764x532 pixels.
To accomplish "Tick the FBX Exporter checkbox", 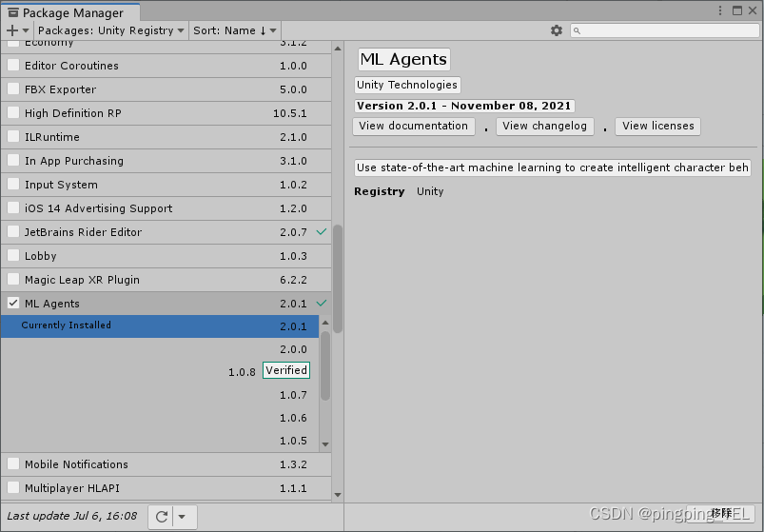I will (x=13, y=89).
